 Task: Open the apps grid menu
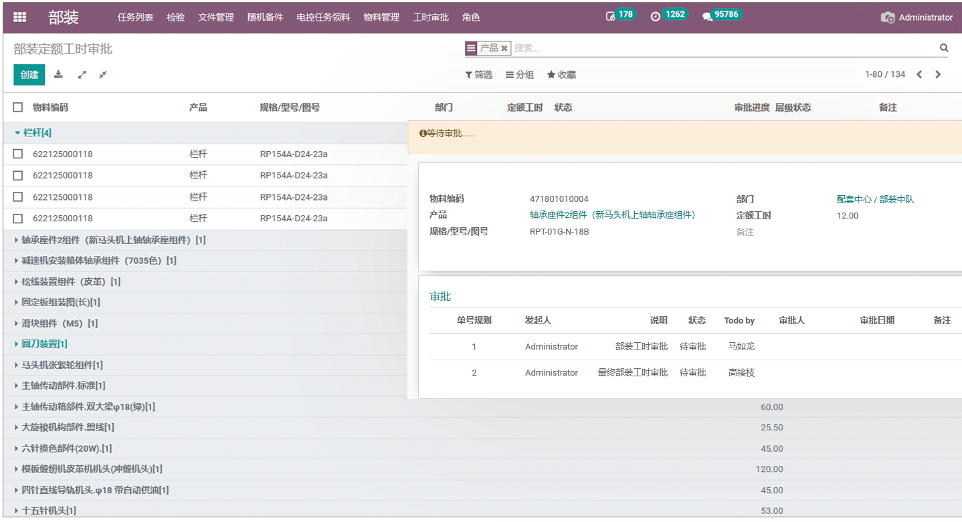coord(20,17)
